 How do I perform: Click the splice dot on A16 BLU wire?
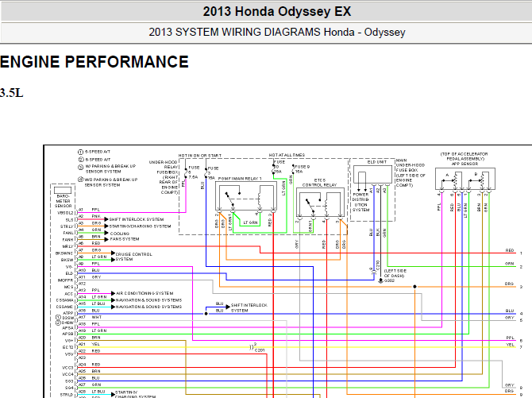tap(206, 314)
